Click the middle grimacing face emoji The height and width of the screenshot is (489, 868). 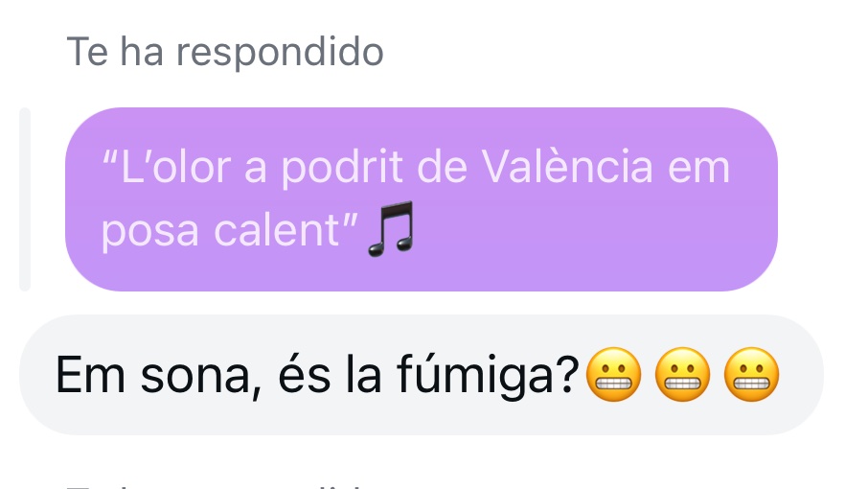[x=682, y=374]
